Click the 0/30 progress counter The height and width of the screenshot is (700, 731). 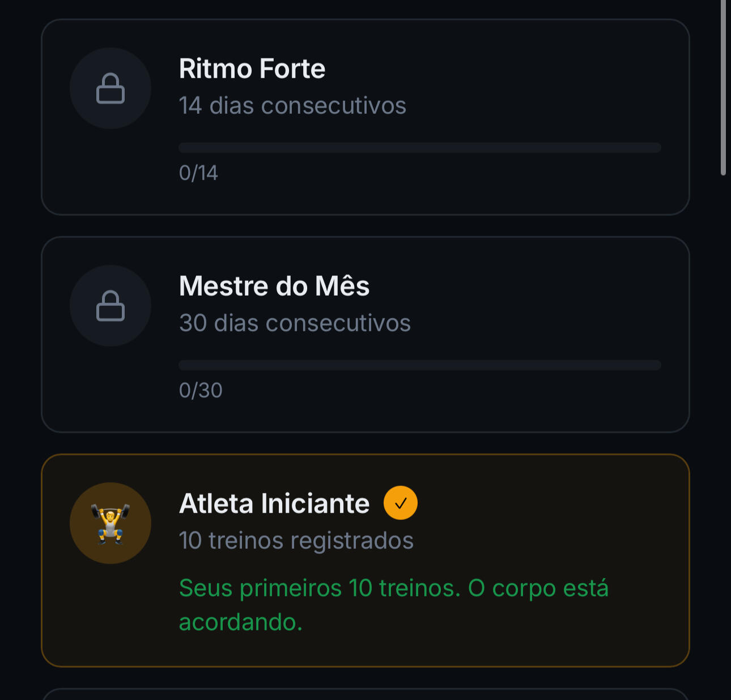point(201,391)
